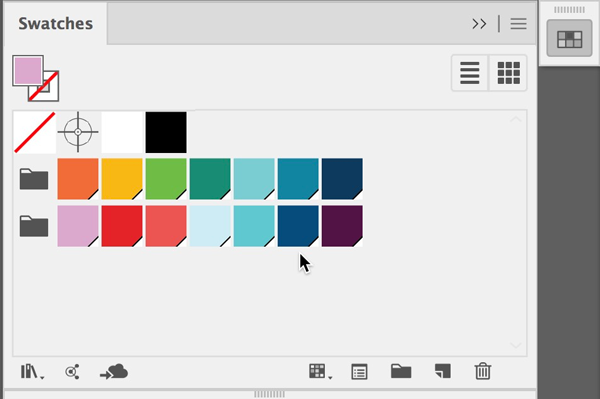Open the Swatch Libraries menu
Image resolution: width=600 pixels, height=399 pixels.
32,371
